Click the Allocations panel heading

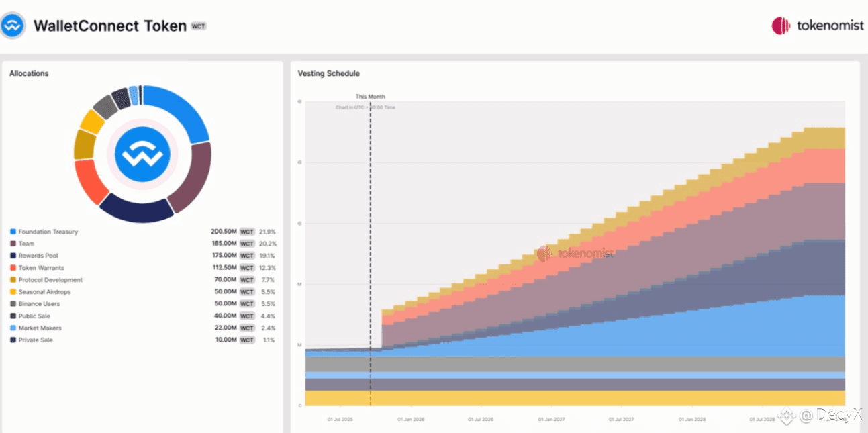point(29,73)
